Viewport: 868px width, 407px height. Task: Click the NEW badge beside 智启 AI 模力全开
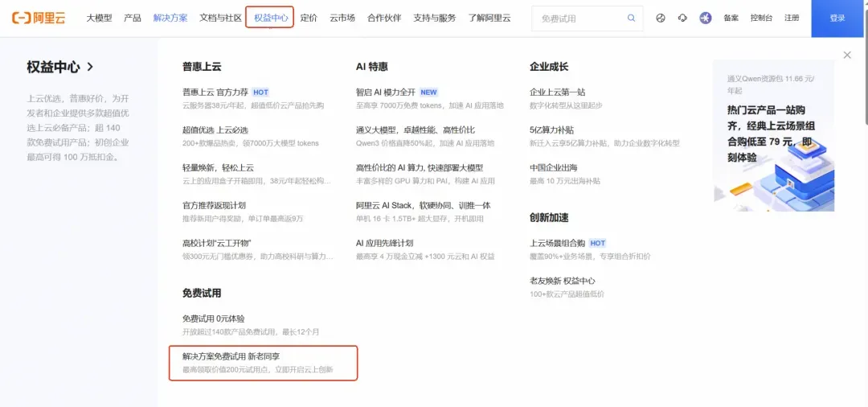(428, 92)
